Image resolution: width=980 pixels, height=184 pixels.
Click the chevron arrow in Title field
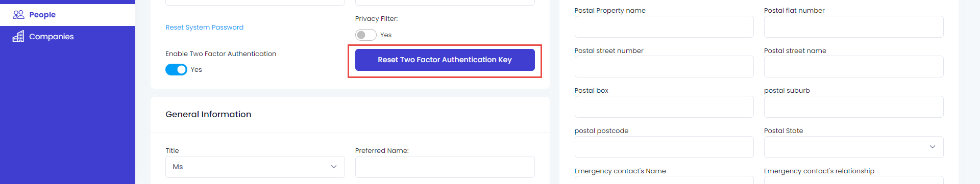(334, 167)
